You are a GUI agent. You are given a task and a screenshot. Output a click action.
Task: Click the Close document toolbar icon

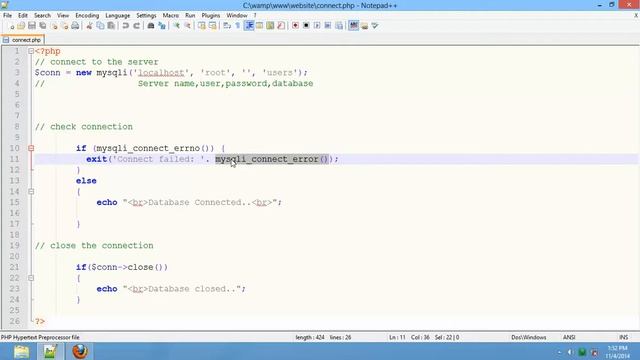[53, 26]
